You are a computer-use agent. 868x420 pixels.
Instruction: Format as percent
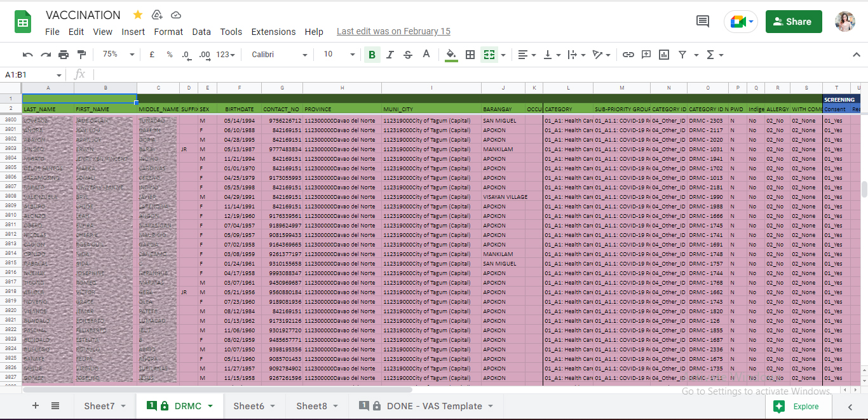click(x=170, y=55)
